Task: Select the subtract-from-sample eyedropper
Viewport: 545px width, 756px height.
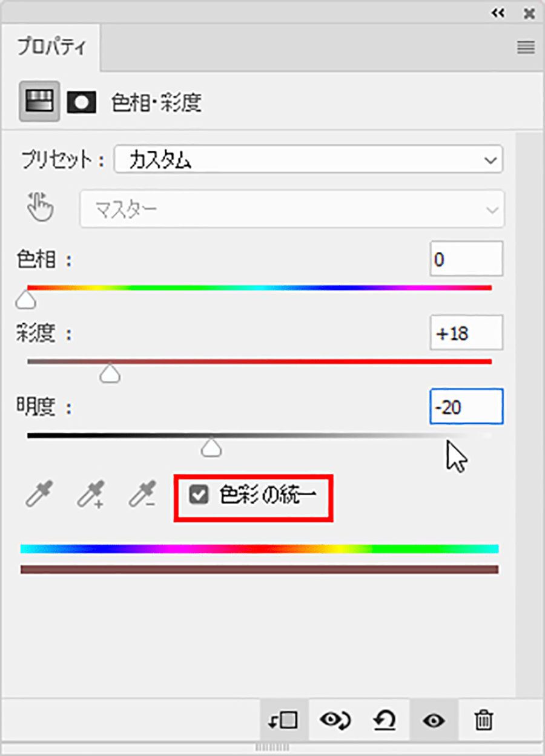Action: click(142, 494)
